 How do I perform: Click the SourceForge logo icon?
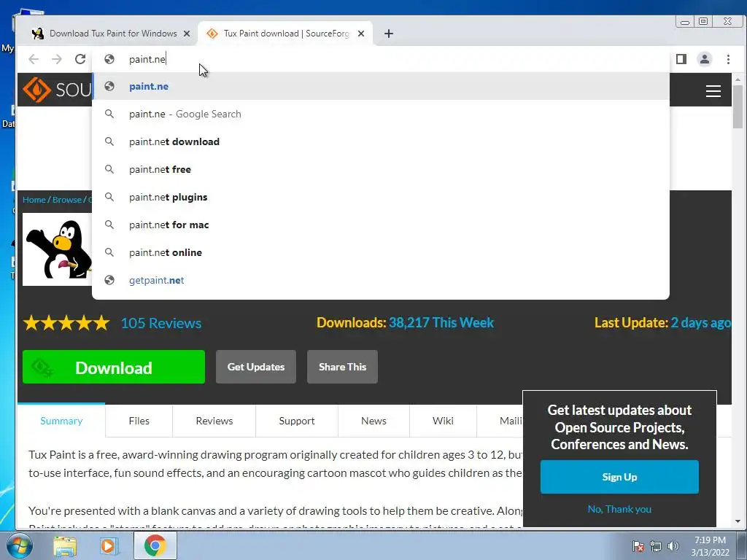point(36,89)
